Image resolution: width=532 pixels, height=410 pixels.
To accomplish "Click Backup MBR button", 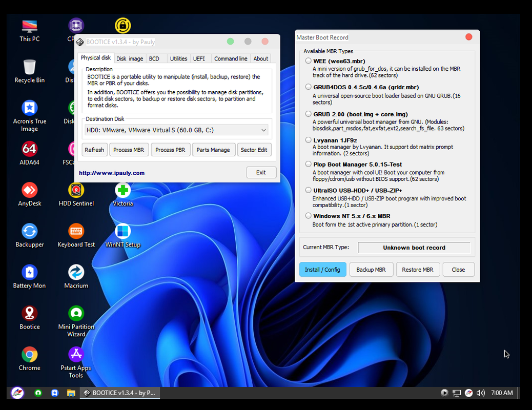I will point(371,270).
